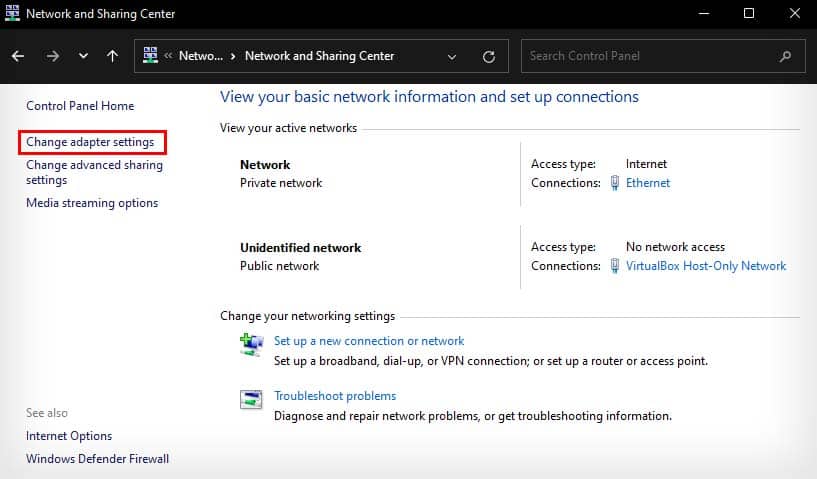Open Control Panel Home
This screenshot has height=479, width=817.
[x=80, y=106]
